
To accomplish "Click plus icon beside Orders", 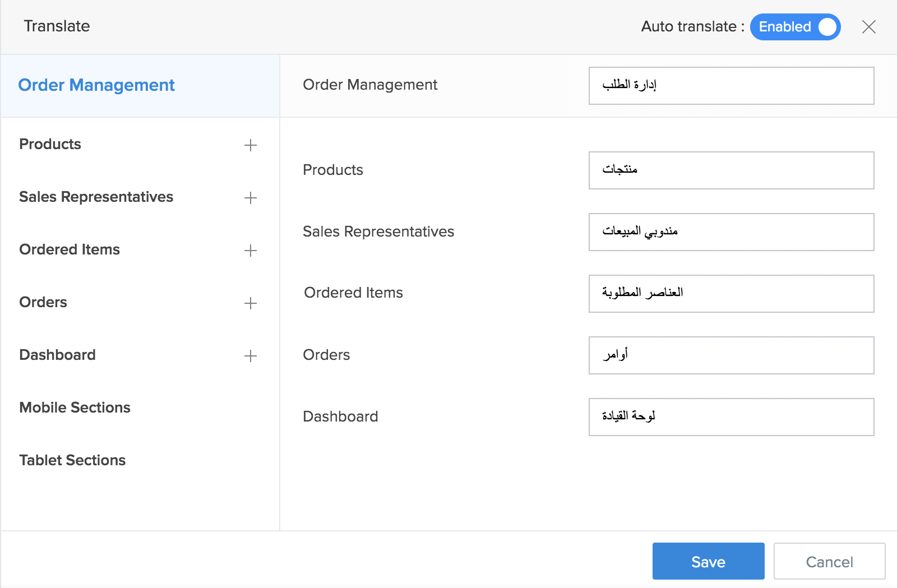I will (x=251, y=303).
